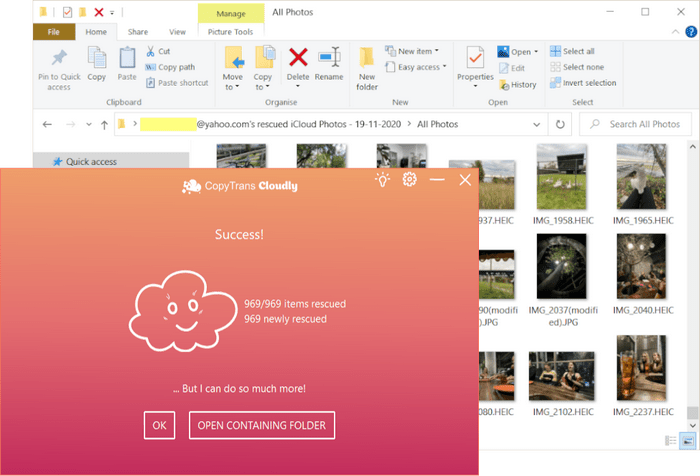The image size is (700, 476).
Task: Click the quick toolbar Properties checkmark icon
Action: [x=67, y=12]
